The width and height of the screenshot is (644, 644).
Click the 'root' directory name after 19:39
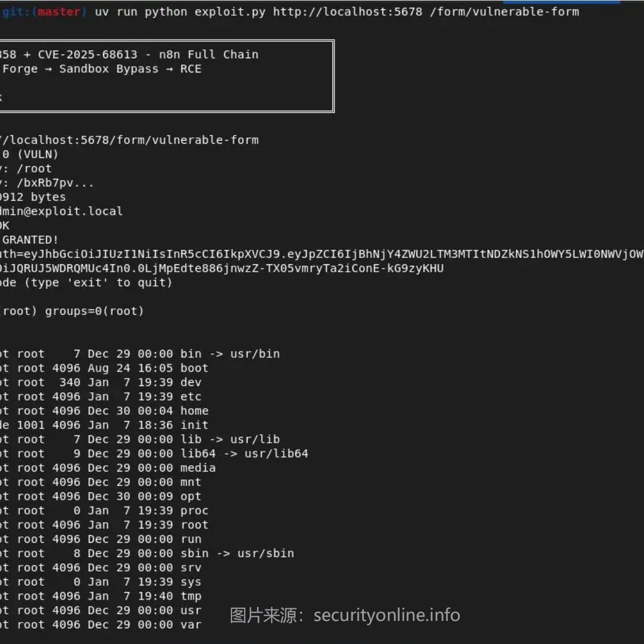[x=195, y=524]
